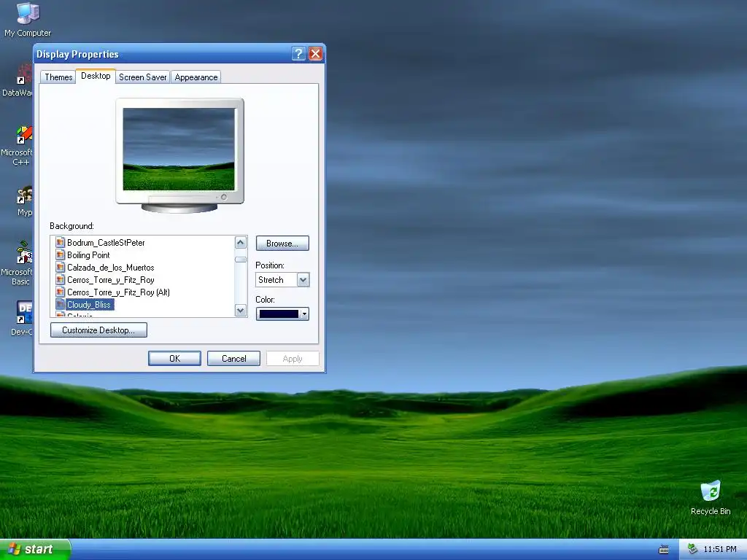
Task: Select the Microsoft C++ shortcut icon
Action: pyautogui.click(x=24, y=135)
